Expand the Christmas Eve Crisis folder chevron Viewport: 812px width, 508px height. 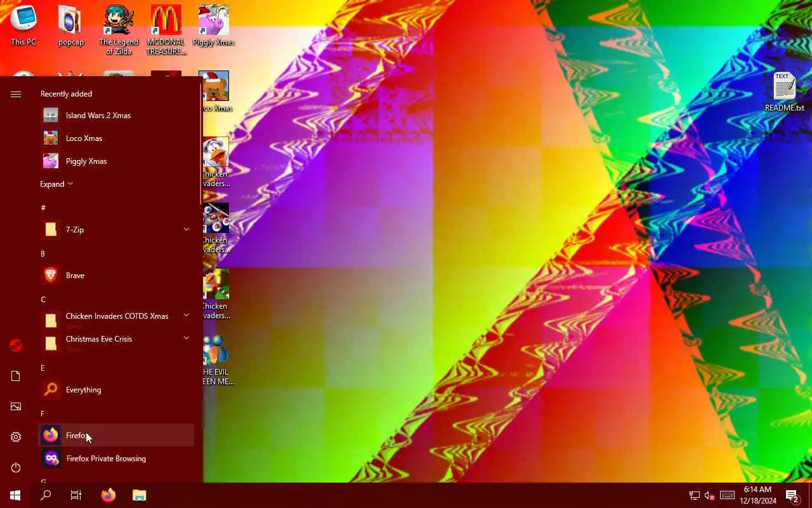tap(187, 338)
